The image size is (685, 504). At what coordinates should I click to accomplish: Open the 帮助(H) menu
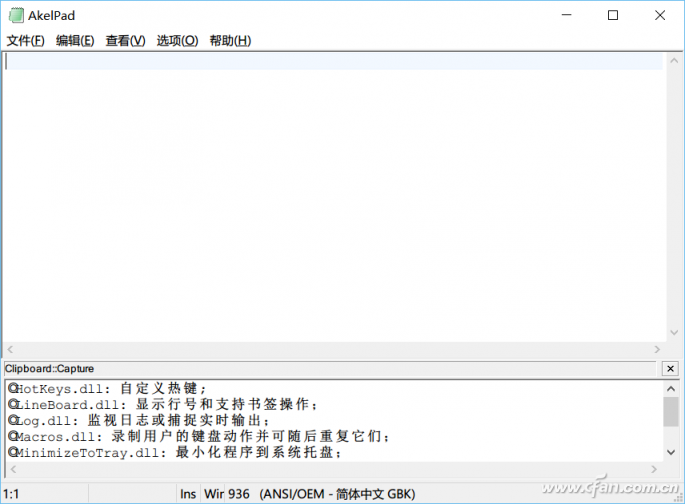[230, 41]
